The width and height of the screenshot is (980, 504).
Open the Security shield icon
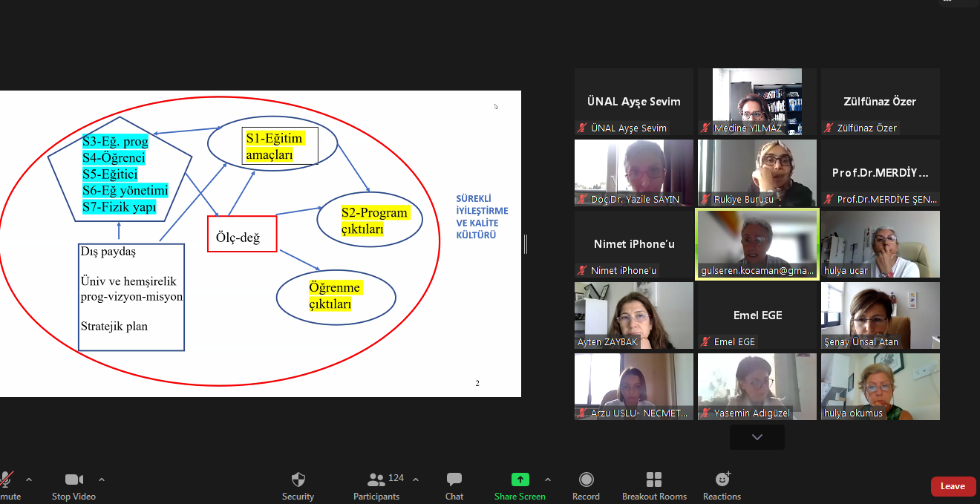(298, 480)
